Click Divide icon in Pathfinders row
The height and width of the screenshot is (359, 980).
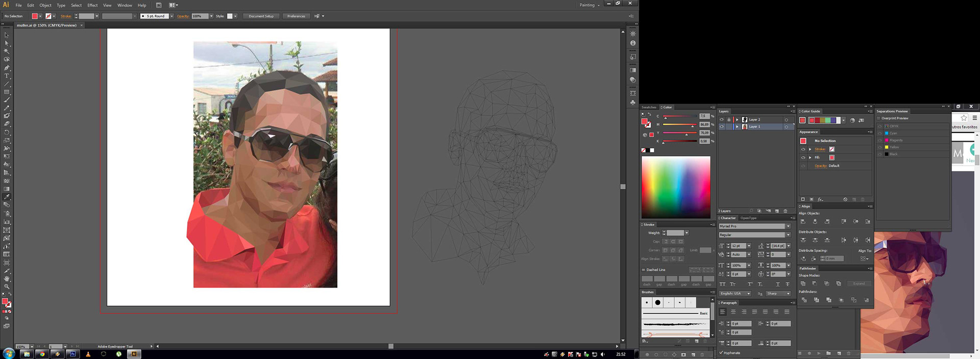(x=804, y=300)
